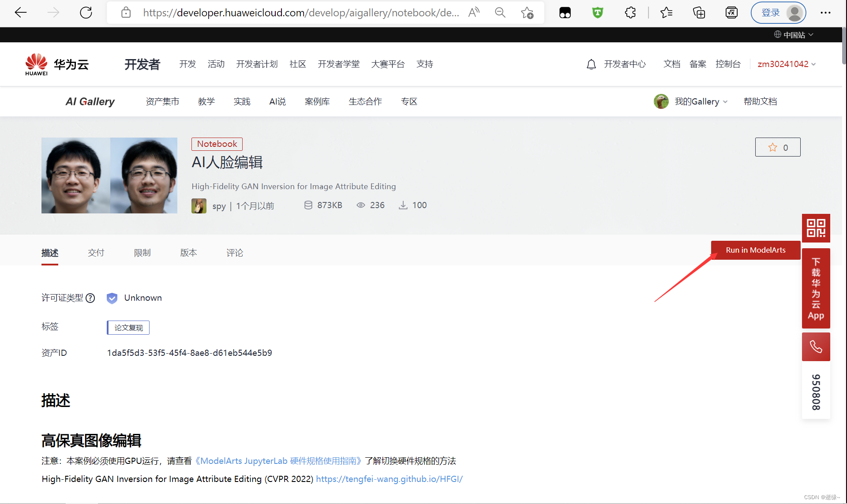Add page to favorites star icon
Screen dimensions: 847x504
527,13
